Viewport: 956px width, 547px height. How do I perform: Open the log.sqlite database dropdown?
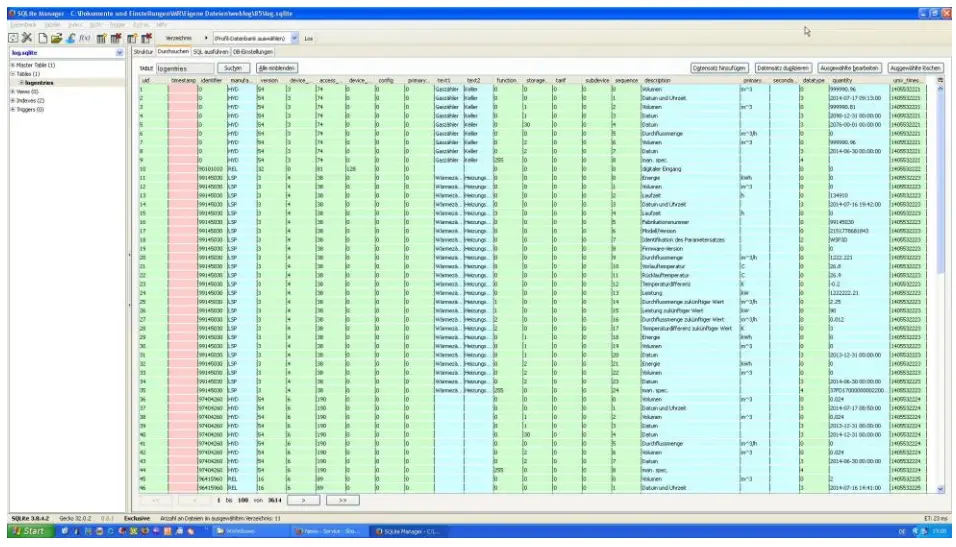point(120,53)
